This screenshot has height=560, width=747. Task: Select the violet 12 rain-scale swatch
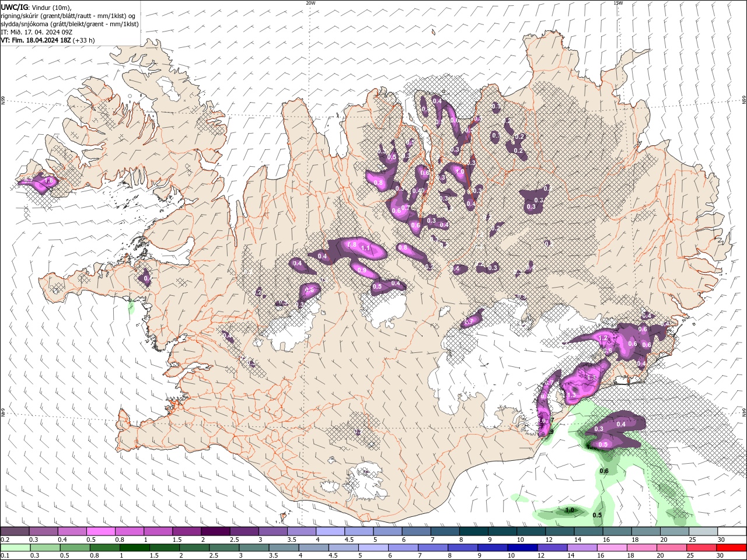[552, 547]
